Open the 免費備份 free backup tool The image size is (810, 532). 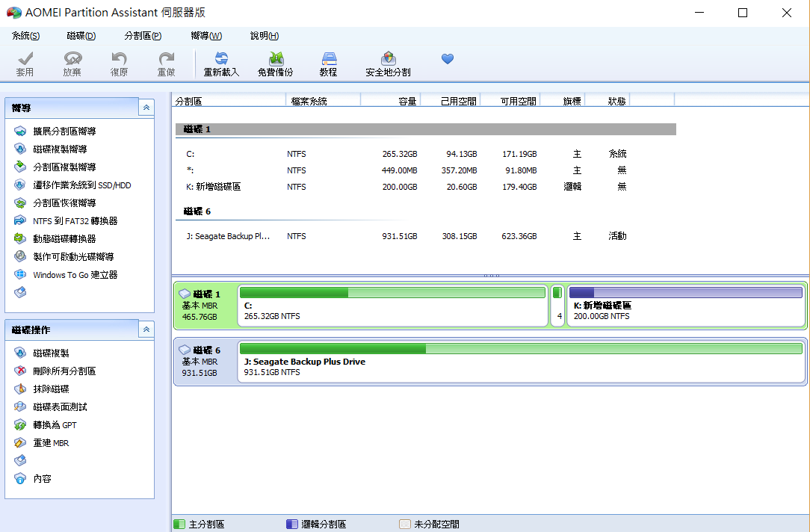coord(276,64)
